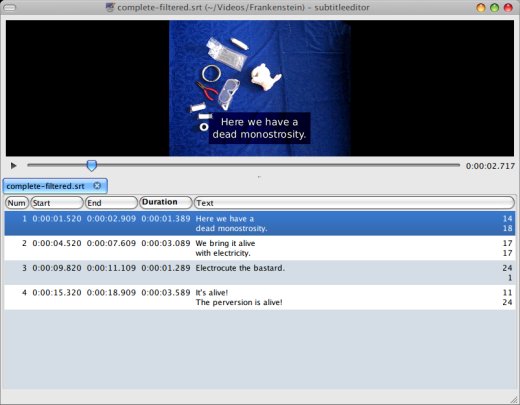Click text 'with electricity.'

coord(223,253)
